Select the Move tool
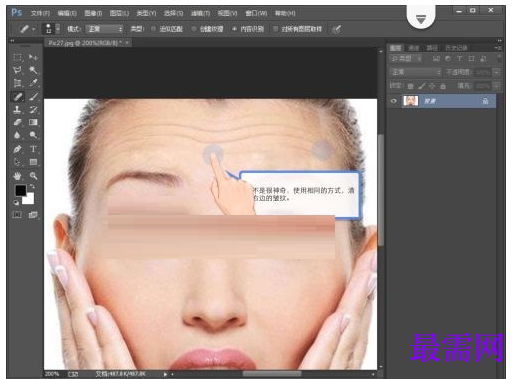Image resolution: width=522 pixels, height=379 pixels. pyautogui.click(x=33, y=57)
